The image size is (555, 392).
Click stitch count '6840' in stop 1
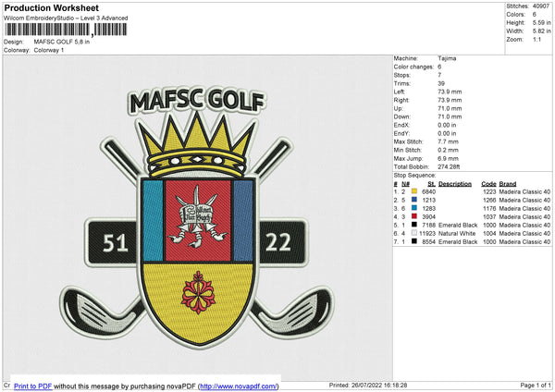[428, 191]
